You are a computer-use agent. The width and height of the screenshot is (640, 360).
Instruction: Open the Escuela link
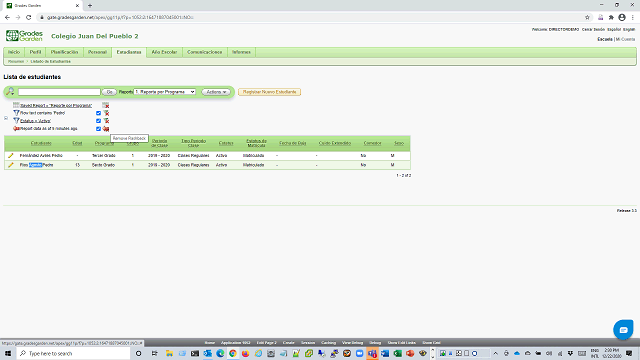(x=605, y=39)
